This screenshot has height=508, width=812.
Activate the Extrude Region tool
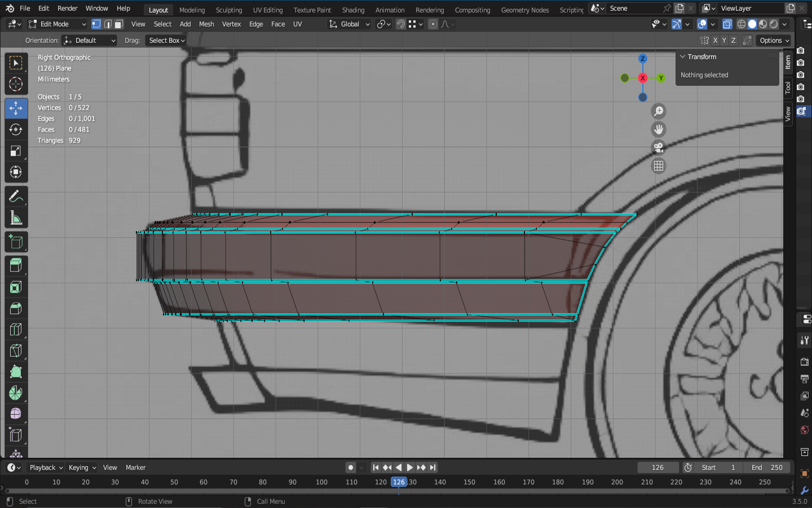16,265
